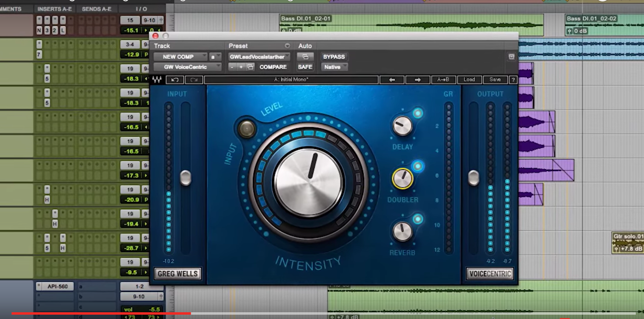Click the Doubler knob
This screenshot has height=319, width=644.
(x=402, y=179)
